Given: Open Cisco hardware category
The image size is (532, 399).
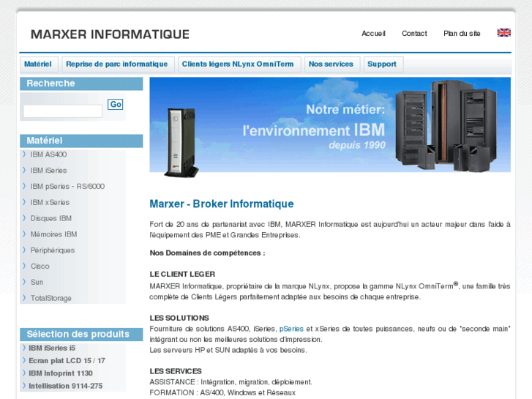Looking at the screenshot, I should 40,266.
